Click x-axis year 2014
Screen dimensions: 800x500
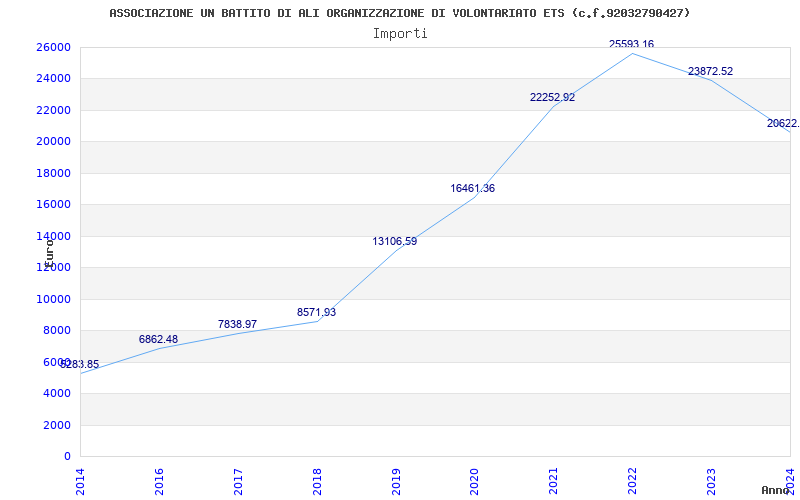(80, 482)
